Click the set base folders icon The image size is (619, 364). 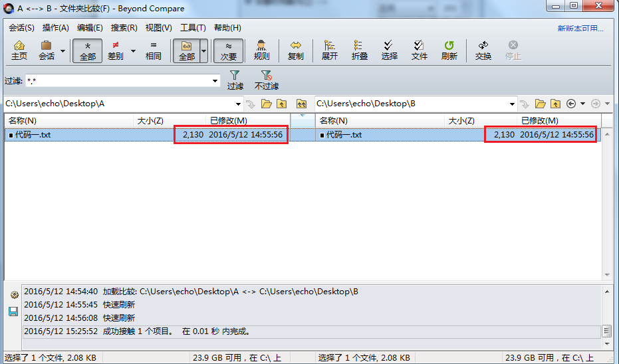[x=301, y=104]
